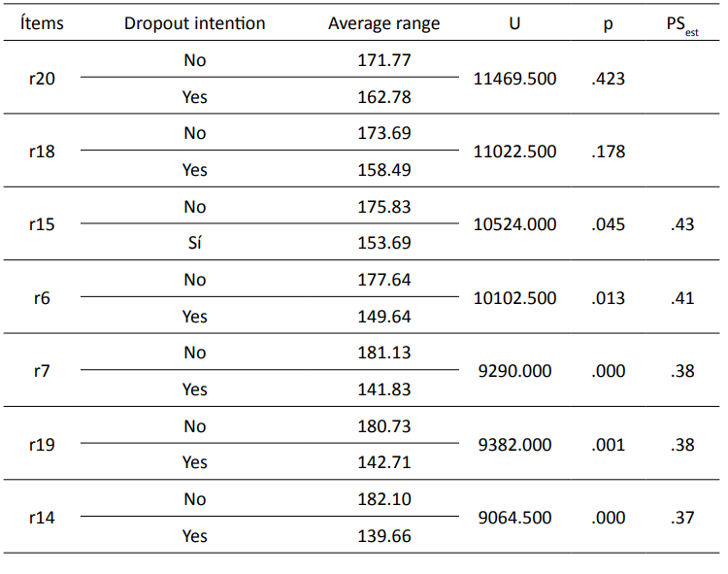728x574 pixels.
Task: Select the 'Ítems' column header
Action: pyautogui.click(x=42, y=23)
